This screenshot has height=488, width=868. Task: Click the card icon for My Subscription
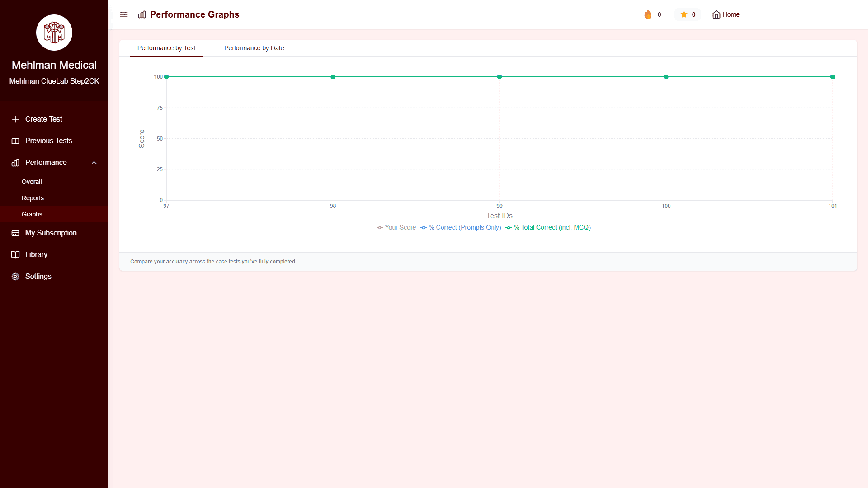tap(15, 233)
